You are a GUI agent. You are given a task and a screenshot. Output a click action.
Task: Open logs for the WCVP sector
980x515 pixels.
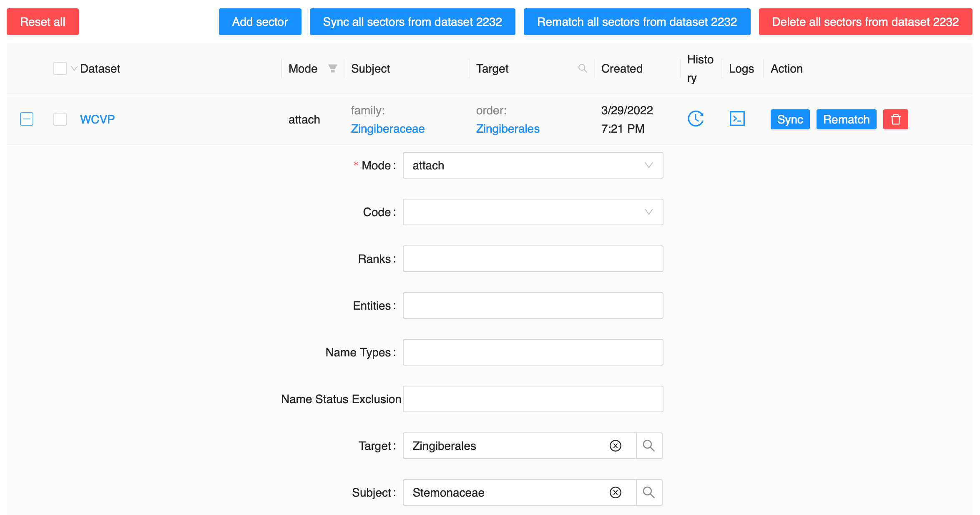737,119
